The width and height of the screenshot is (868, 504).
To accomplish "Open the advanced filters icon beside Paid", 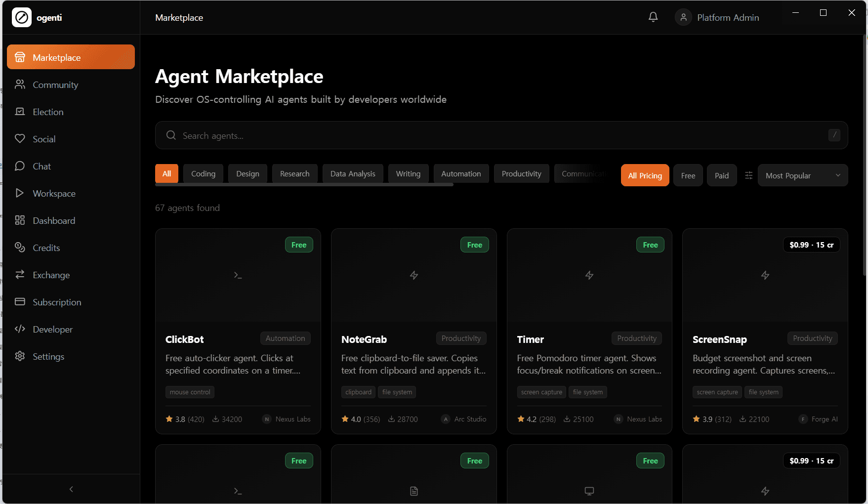I will (748, 175).
